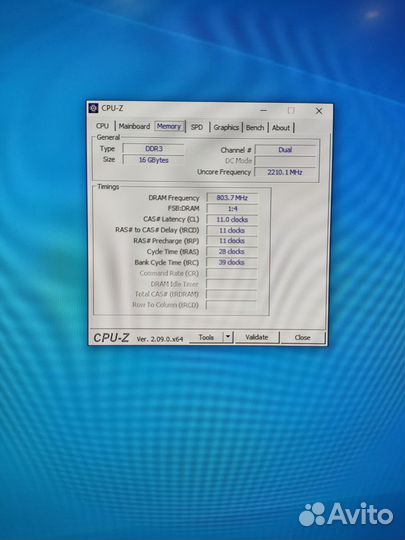This screenshot has height=540, width=405.
Task: Switch to the CPU tab
Action: (x=102, y=126)
